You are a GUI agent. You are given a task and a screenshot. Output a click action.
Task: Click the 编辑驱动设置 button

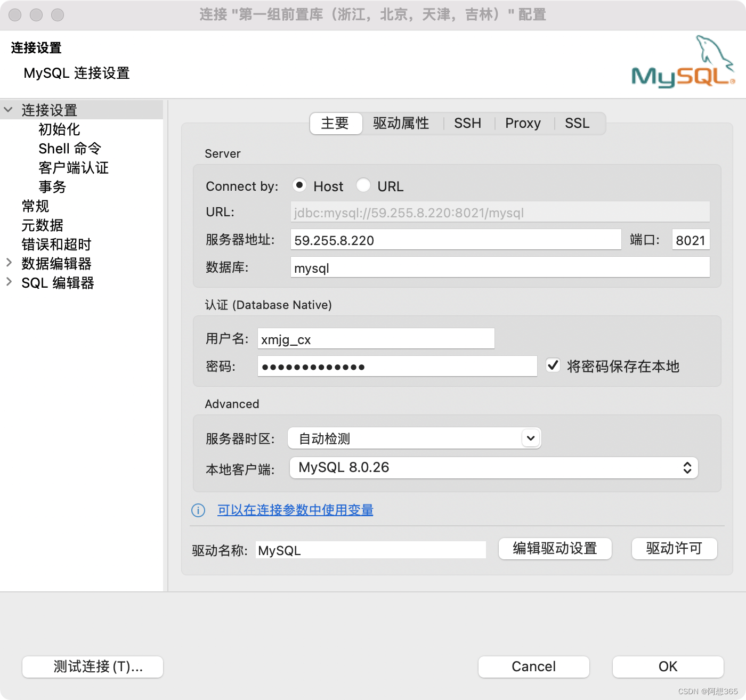[555, 549]
